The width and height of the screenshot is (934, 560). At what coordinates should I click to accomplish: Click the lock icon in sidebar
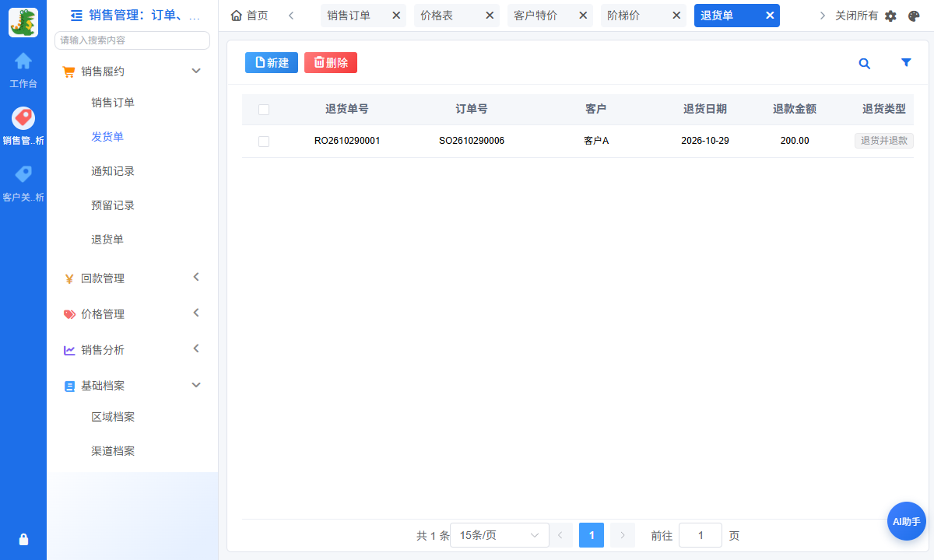(23, 539)
